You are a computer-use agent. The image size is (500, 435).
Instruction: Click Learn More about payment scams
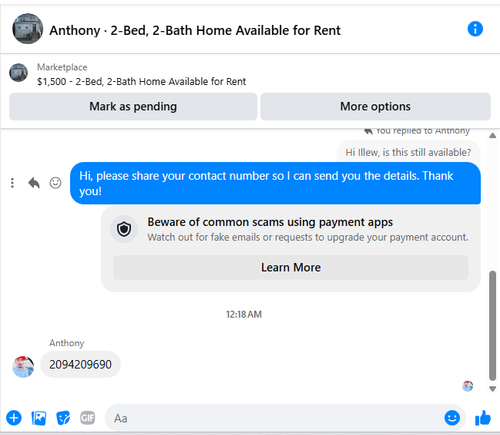(x=291, y=267)
